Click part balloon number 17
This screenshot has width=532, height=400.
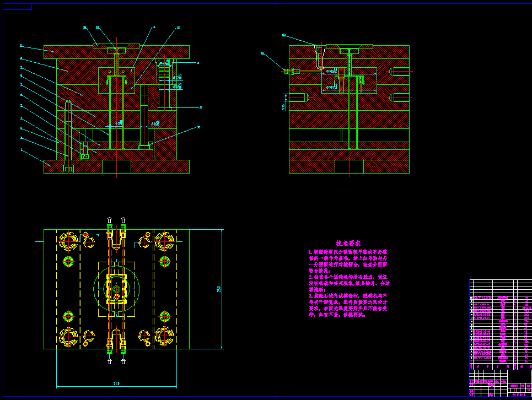click(201, 107)
